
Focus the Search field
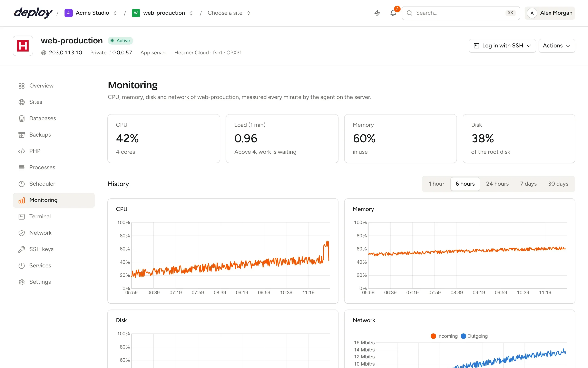461,13
